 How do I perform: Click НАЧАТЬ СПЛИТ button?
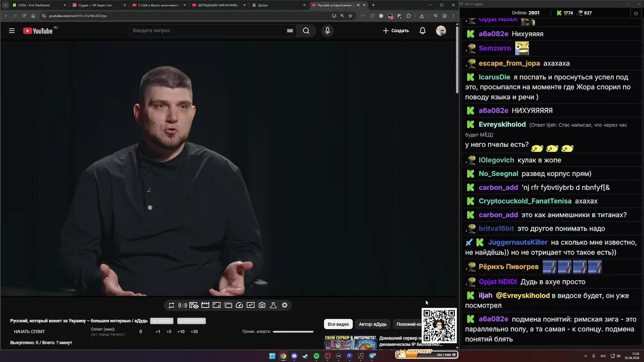point(29,332)
